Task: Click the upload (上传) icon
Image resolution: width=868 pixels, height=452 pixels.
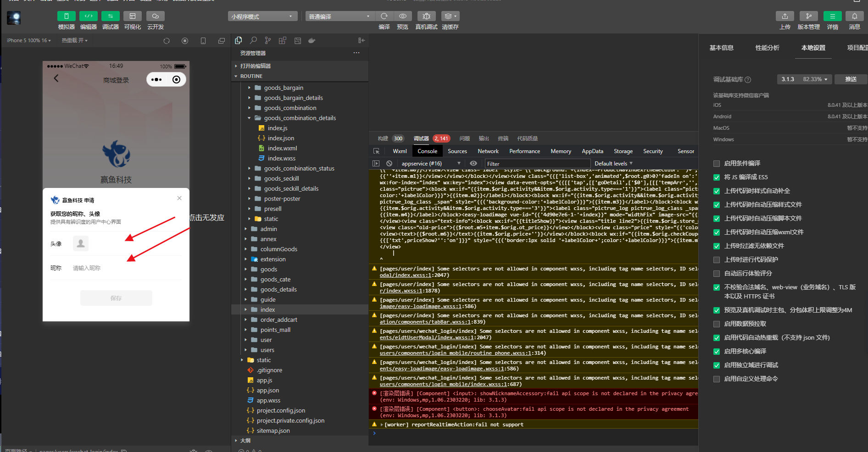Action: pyautogui.click(x=785, y=16)
